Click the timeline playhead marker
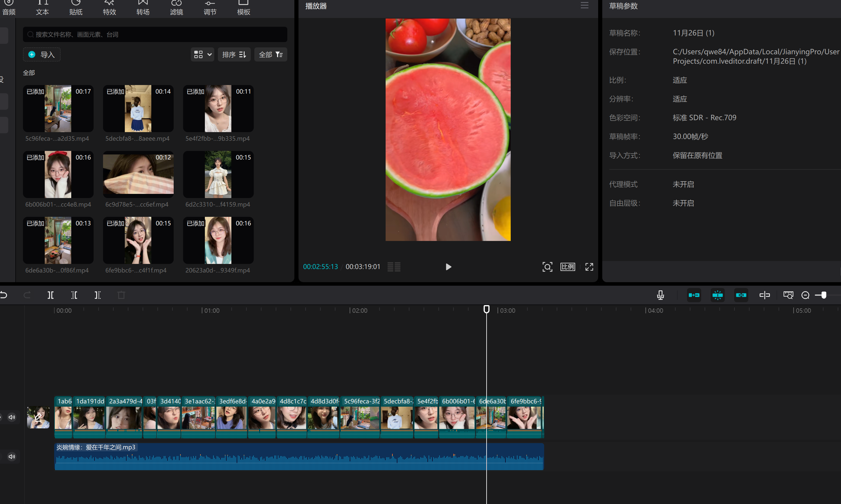The width and height of the screenshot is (841, 504). click(487, 309)
